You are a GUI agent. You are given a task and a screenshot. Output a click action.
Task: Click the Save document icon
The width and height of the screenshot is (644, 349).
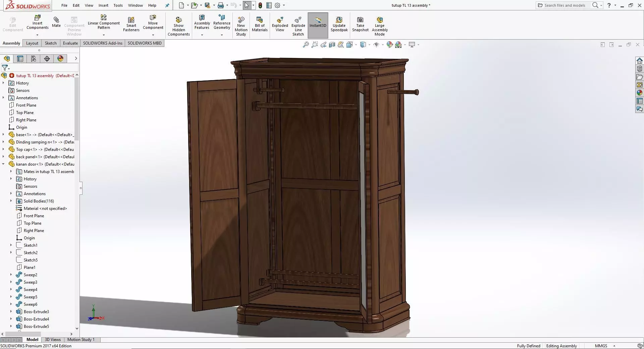click(x=207, y=5)
